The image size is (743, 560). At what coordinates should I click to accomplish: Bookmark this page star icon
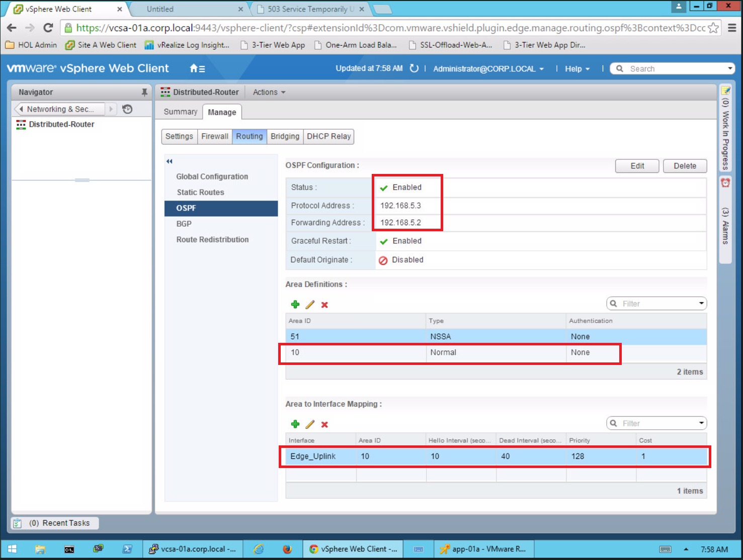(x=713, y=28)
